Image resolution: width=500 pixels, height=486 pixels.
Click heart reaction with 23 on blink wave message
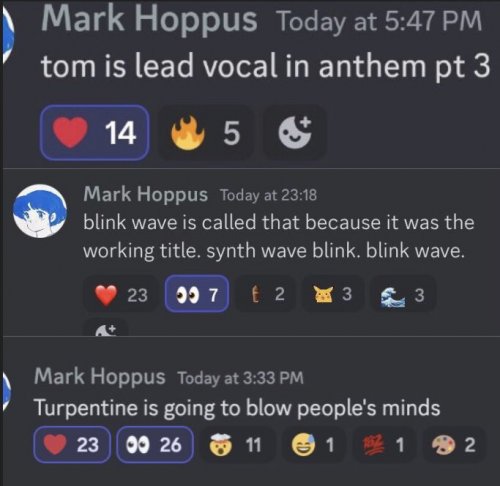point(121,294)
